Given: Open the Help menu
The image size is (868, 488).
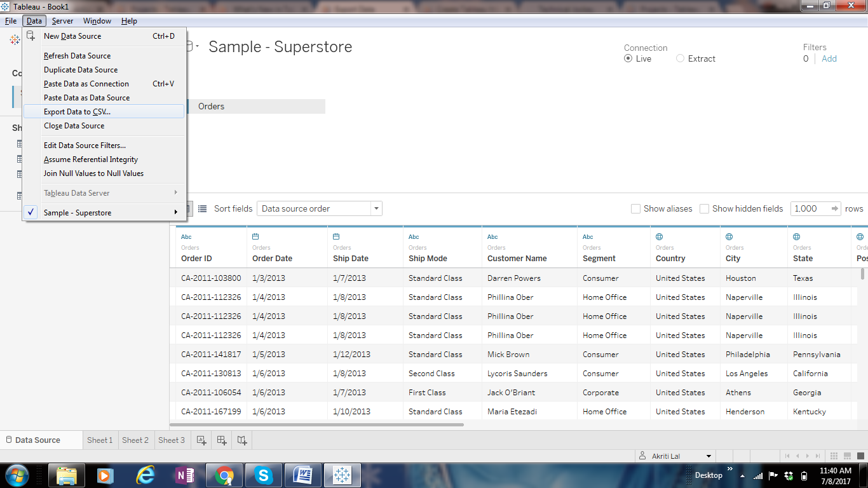Looking at the screenshot, I should point(129,21).
